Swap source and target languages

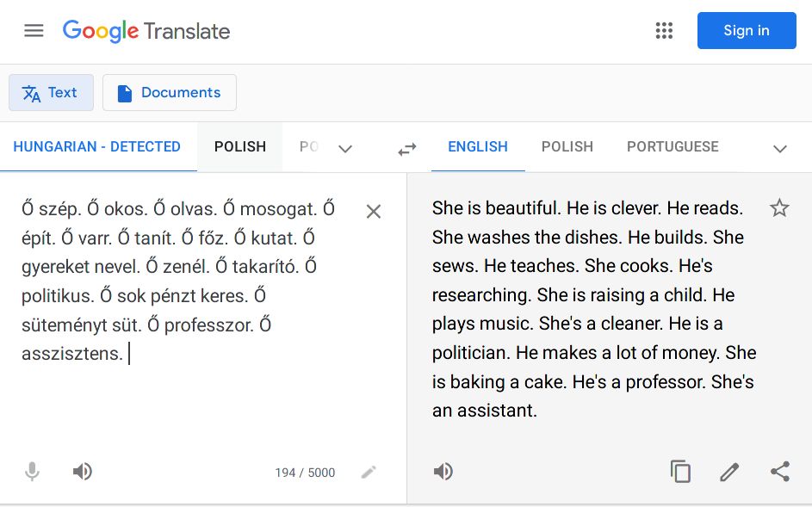pos(406,147)
